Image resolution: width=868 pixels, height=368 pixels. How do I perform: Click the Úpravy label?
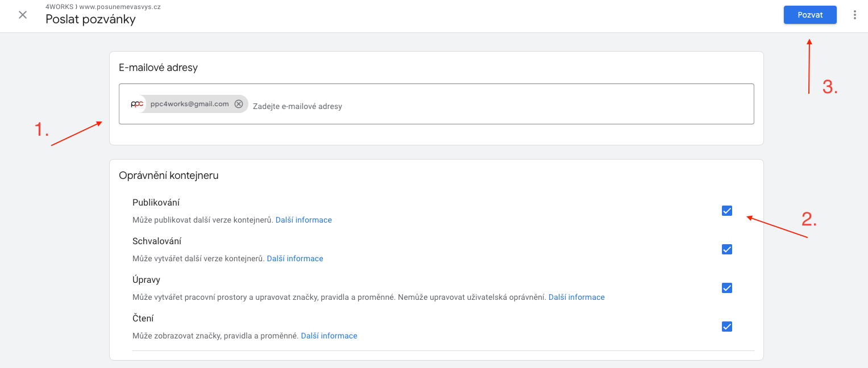point(147,280)
